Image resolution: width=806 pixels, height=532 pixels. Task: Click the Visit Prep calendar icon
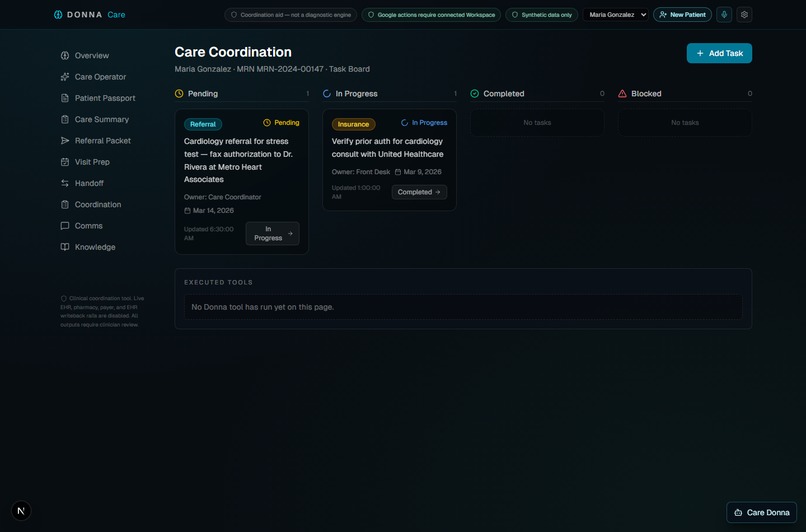pyautogui.click(x=65, y=162)
